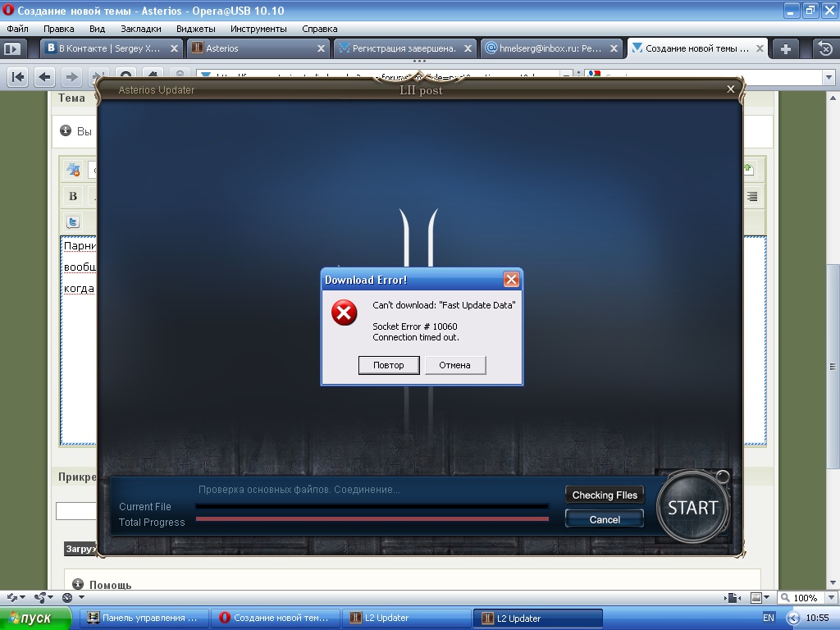The height and width of the screenshot is (630, 840).
Task: Open the Вид menu
Action: point(97,29)
